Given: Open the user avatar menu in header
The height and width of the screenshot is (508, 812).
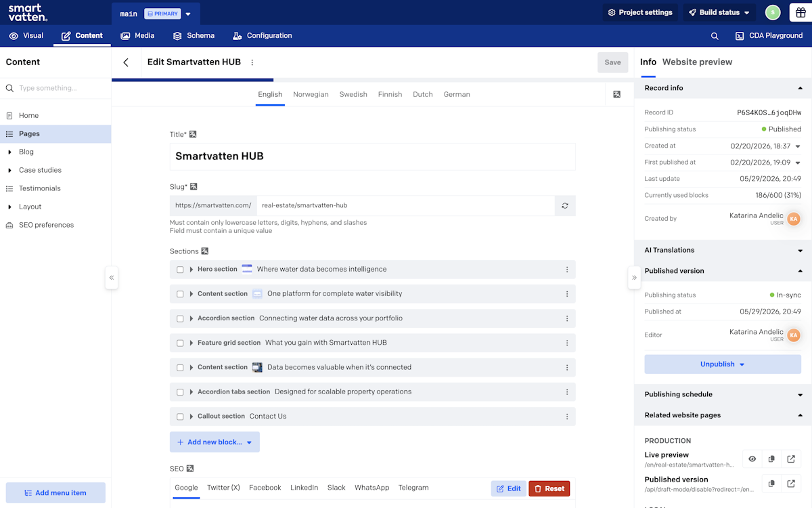Looking at the screenshot, I should (x=773, y=12).
